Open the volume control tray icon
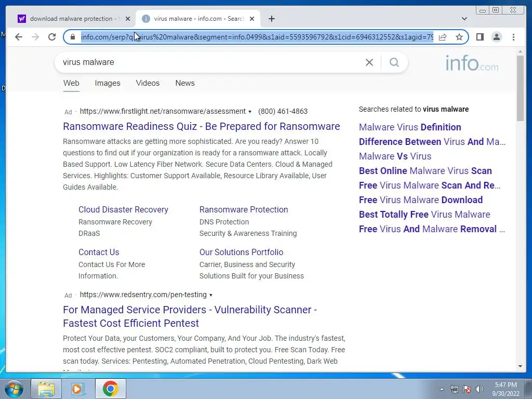 click(480, 389)
